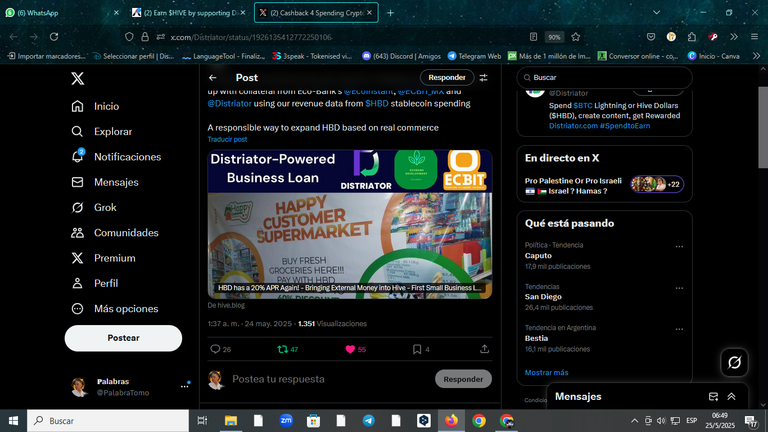The height and width of the screenshot is (432, 768).
Task: Open Comunidades from sidebar
Action: (115, 233)
